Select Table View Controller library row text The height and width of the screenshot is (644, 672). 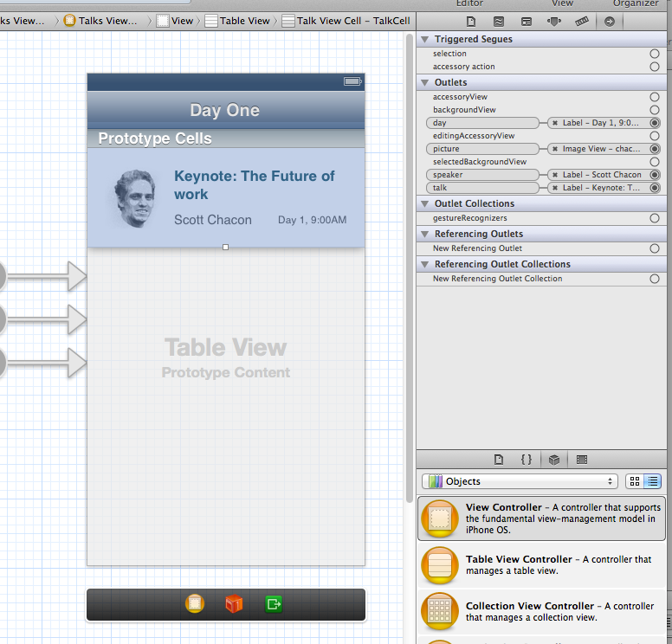(559, 564)
